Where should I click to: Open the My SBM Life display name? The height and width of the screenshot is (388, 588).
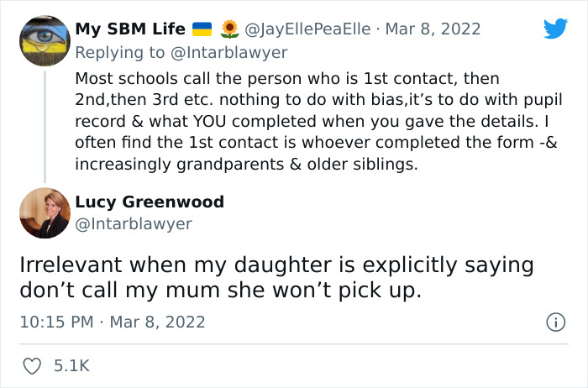130,29
